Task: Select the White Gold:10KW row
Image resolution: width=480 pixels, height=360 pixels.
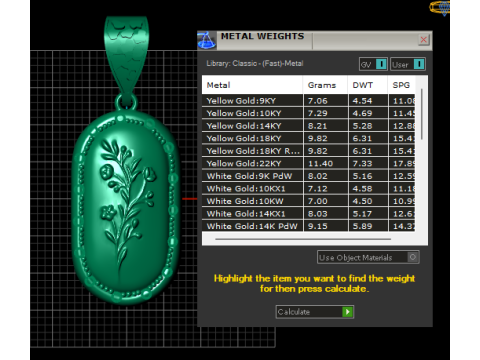Action: pyautogui.click(x=309, y=201)
